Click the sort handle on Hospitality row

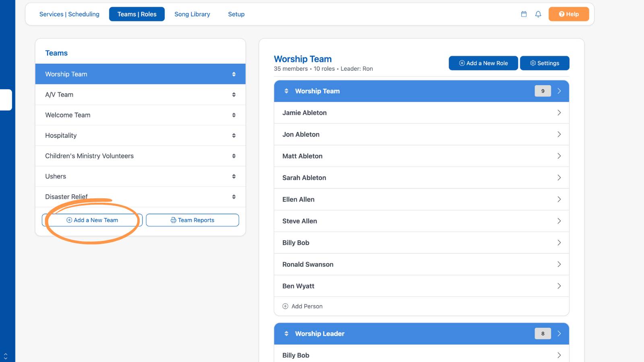click(234, 136)
